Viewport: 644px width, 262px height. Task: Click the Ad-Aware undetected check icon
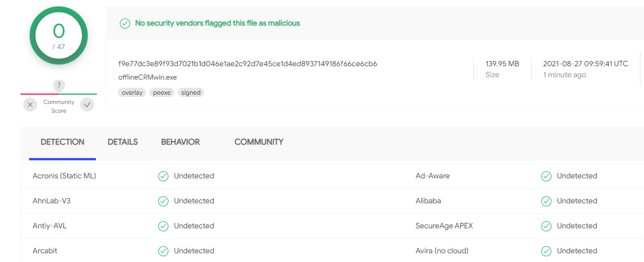546,176
